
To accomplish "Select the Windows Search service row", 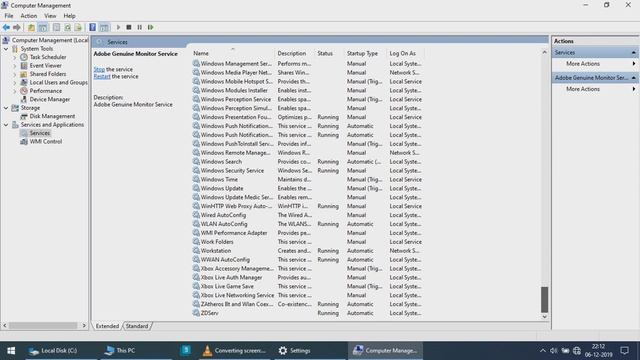I will click(x=307, y=162).
